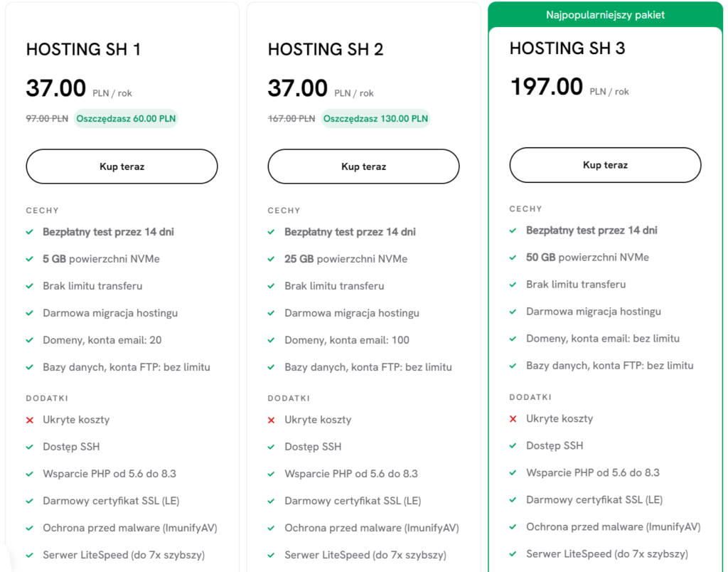The image size is (728, 572).
Task: Click checkmark beside Dostęp SSH in SH 1
Action: (x=30, y=447)
